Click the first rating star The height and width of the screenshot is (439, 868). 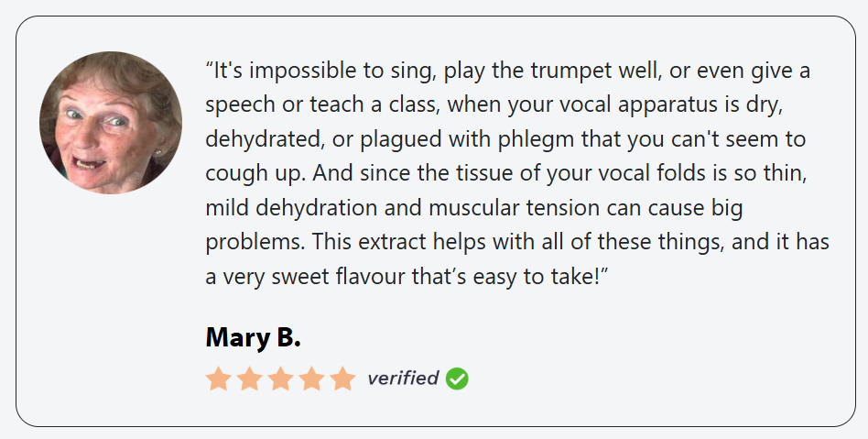pos(218,379)
